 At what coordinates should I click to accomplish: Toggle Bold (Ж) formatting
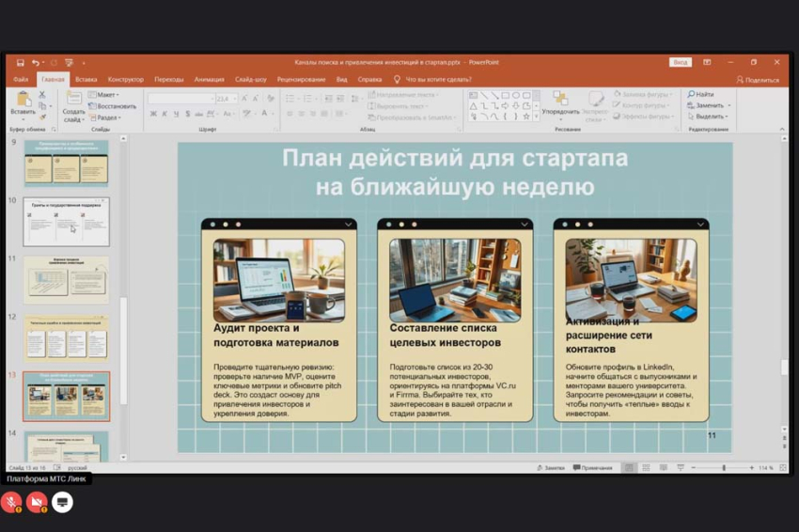pyautogui.click(x=153, y=114)
